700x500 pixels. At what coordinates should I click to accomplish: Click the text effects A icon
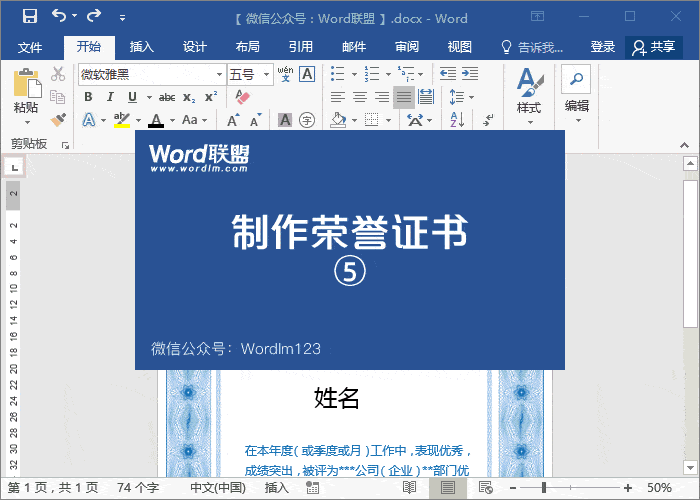pyautogui.click(x=89, y=120)
